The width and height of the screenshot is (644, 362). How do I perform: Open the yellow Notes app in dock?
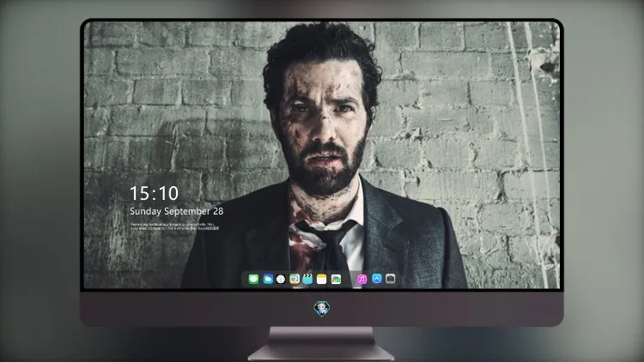point(322,280)
